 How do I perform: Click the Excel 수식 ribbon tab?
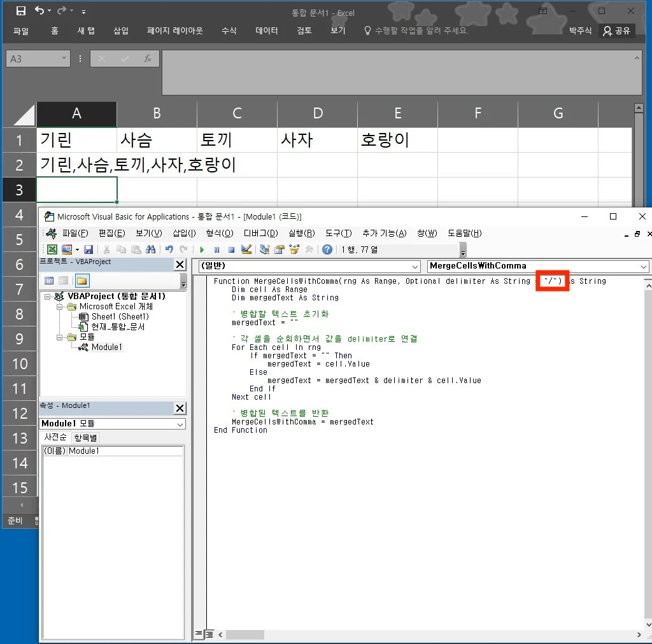229,31
